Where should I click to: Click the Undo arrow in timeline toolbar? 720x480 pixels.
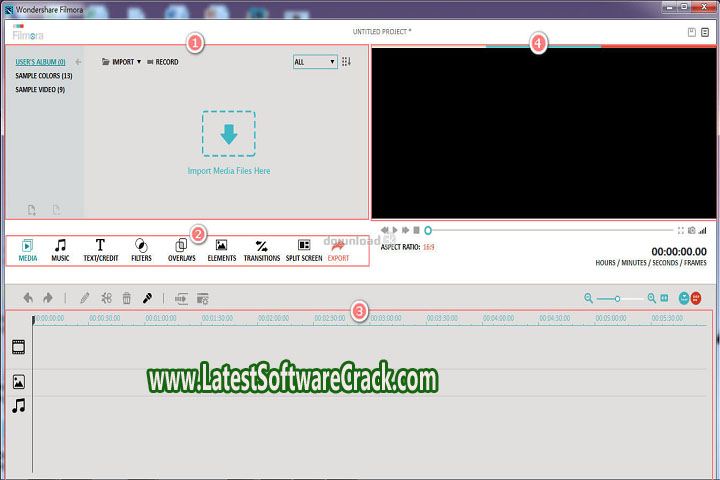click(28, 298)
